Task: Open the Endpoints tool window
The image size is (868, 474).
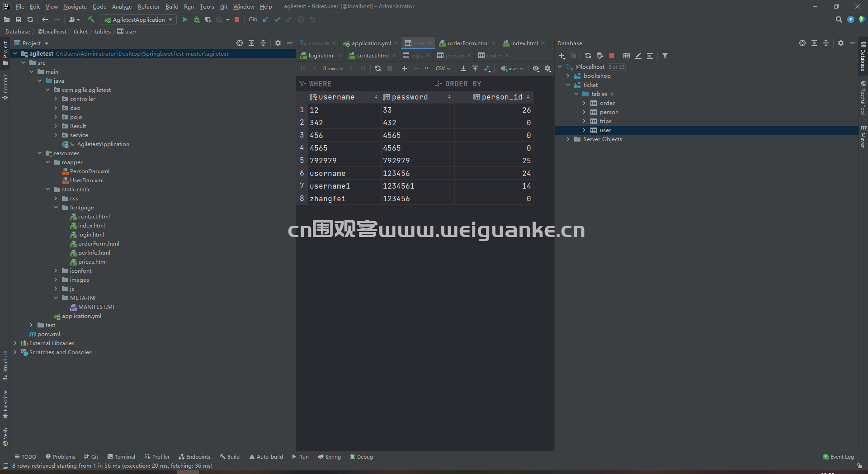Action: coord(194,457)
